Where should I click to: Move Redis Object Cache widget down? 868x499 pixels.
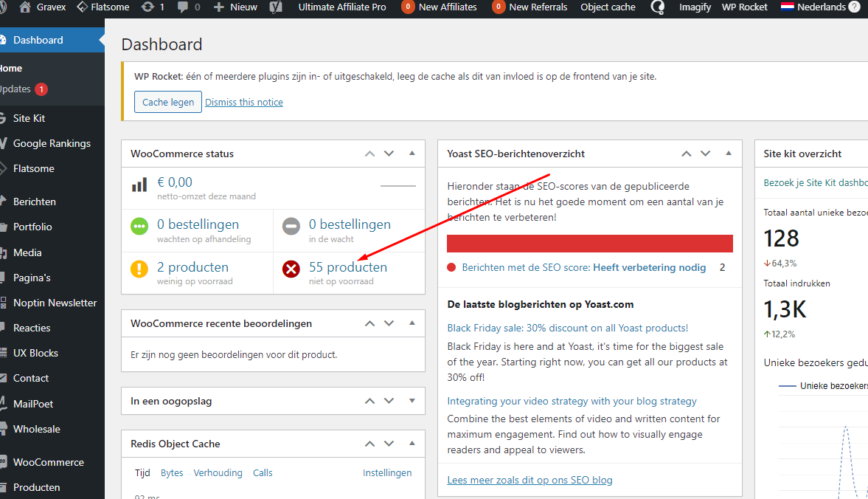pos(389,444)
